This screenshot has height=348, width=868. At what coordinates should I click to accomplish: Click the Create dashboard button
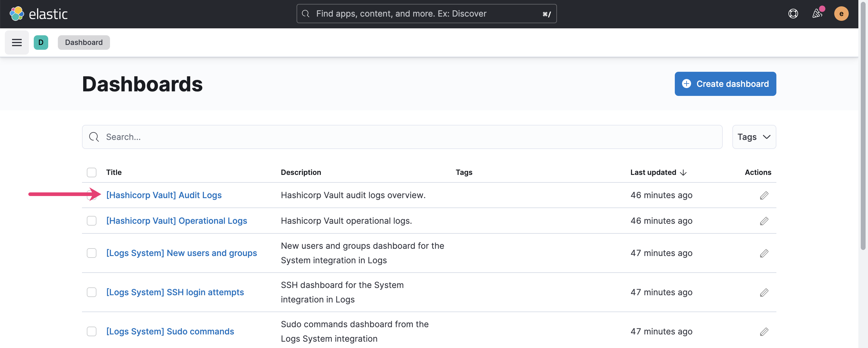pos(725,84)
